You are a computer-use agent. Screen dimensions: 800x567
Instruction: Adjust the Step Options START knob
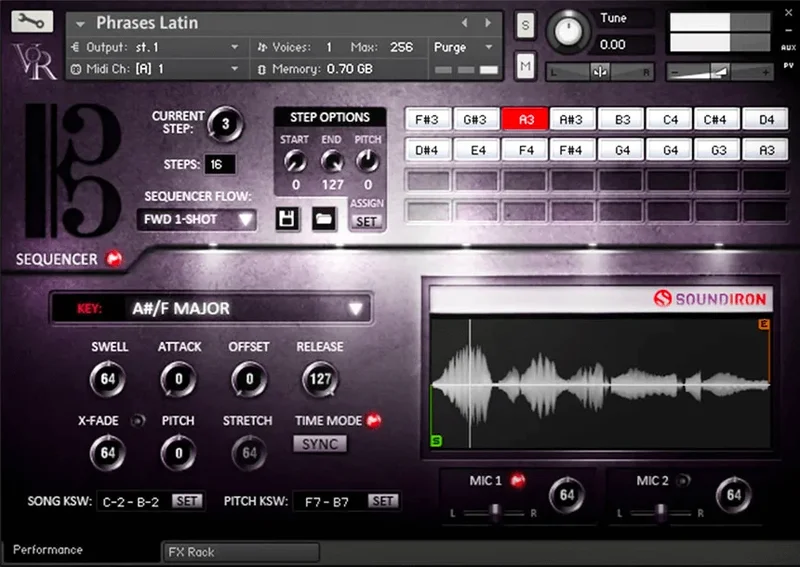pos(295,162)
